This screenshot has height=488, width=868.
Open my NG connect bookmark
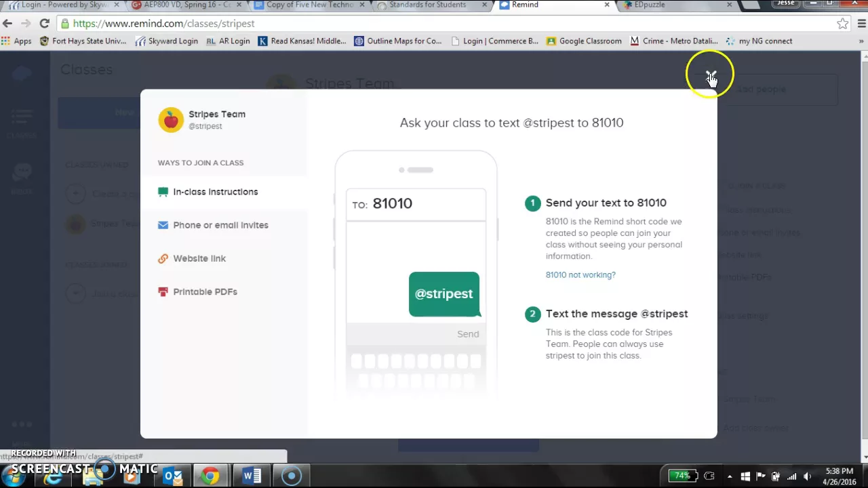click(x=759, y=41)
